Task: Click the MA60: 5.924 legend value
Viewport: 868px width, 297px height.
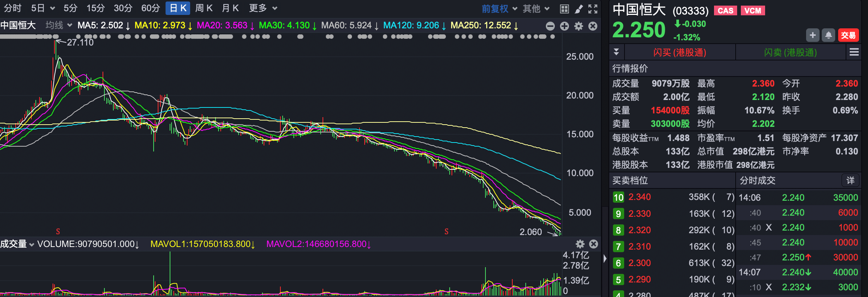Action: (x=350, y=25)
